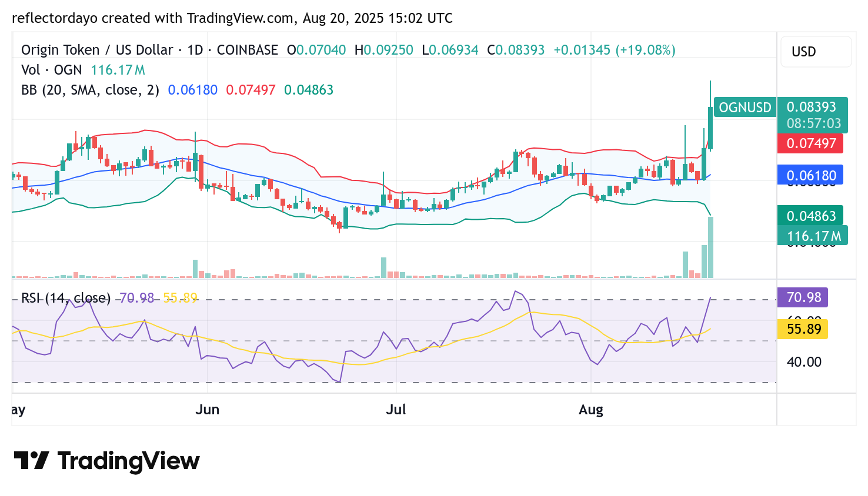Click the BB (20, SMA, close, 2) legend
Viewport: 868px width, 496px height.
90,90
